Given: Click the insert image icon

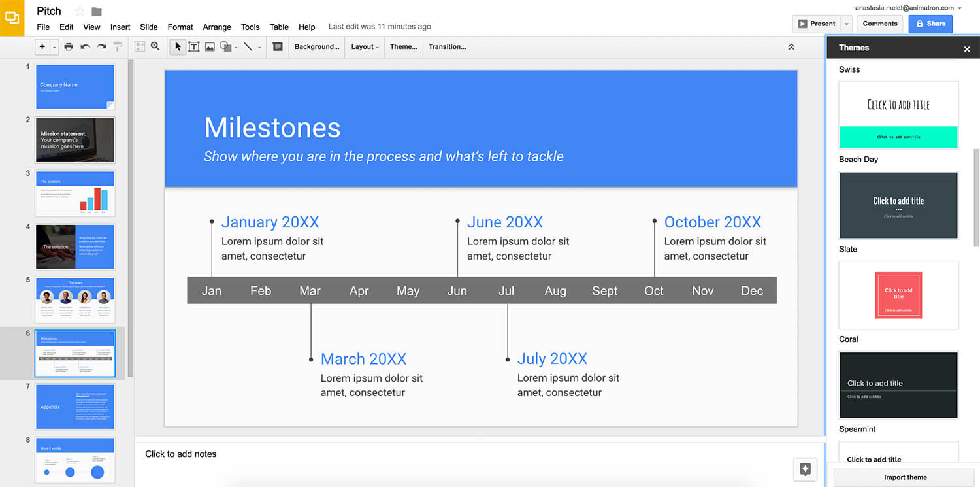Looking at the screenshot, I should pyautogui.click(x=210, y=46).
